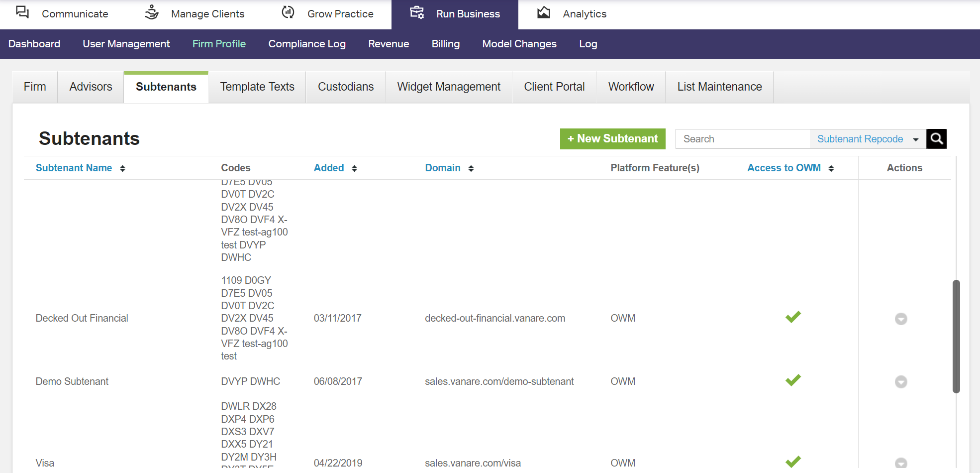Select the Subtenants tab
The width and height of the screenshot is (980, 473).
(166, 87)
